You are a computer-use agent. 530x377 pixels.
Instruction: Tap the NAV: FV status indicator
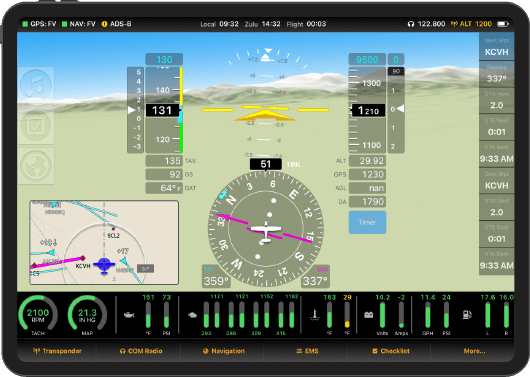(78, 24)
